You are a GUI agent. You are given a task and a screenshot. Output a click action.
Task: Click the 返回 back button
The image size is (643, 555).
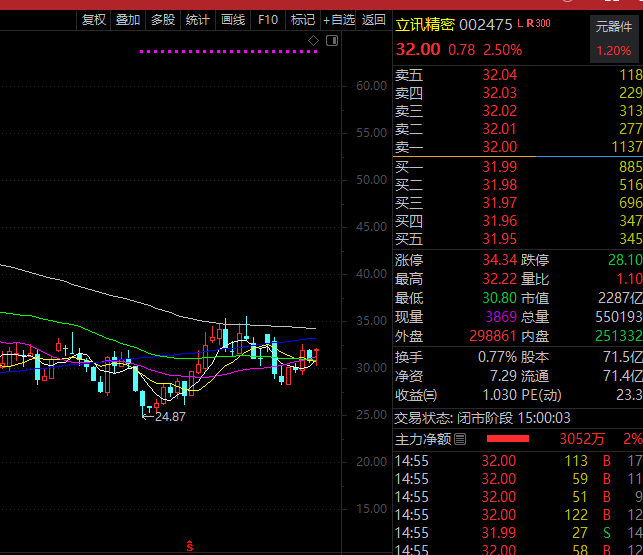(374, 19)
